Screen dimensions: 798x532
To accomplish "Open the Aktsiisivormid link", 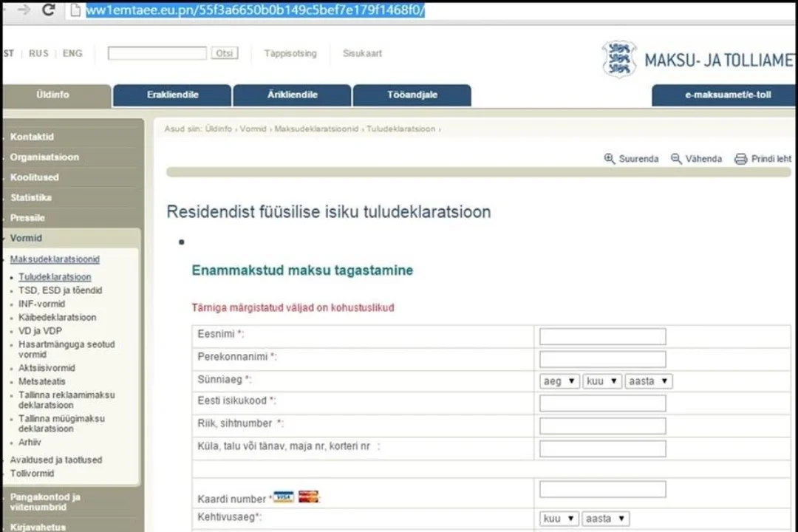I will [47, 367].
